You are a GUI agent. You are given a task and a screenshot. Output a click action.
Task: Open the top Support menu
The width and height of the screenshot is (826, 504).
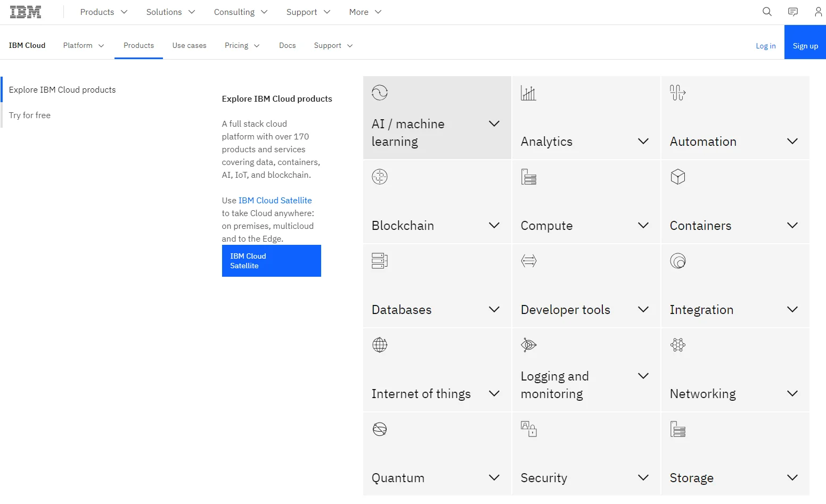pos(308,12)
